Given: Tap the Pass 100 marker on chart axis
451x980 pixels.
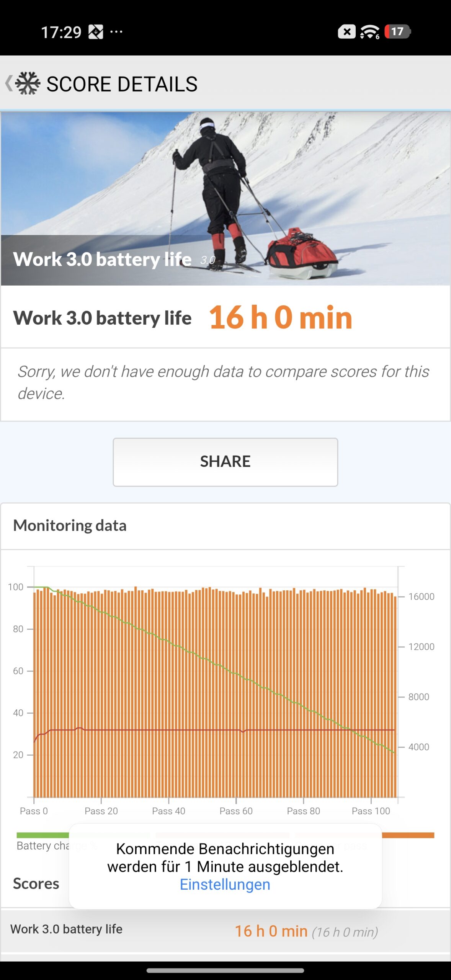Looking at the screenshot, I should pos(371,810).
